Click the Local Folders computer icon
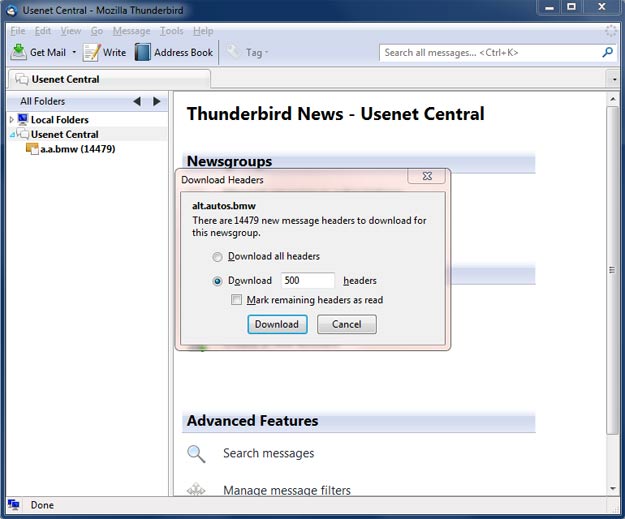The height and width of the screenshot is (519, 625). point(23,119)
